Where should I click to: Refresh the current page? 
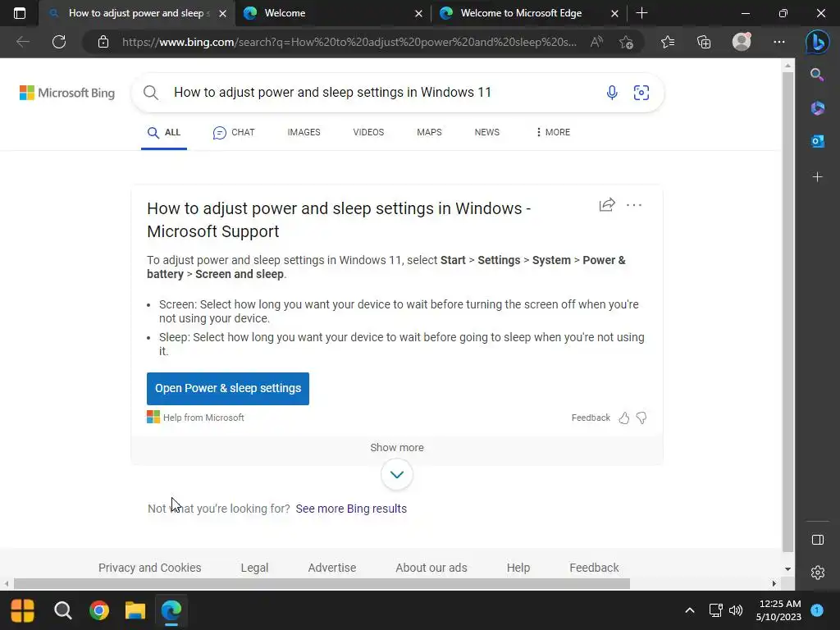(x=59, y=42)
